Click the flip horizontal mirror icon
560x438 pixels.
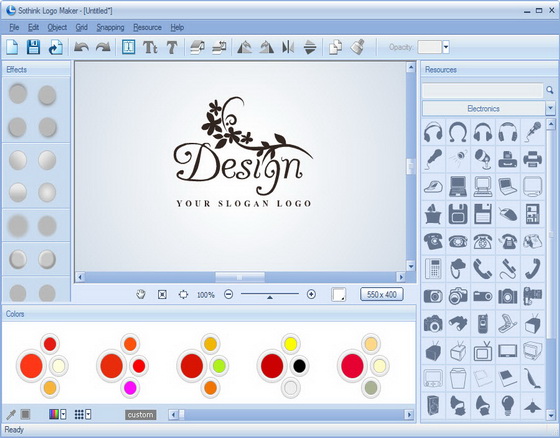coord(288,47)
